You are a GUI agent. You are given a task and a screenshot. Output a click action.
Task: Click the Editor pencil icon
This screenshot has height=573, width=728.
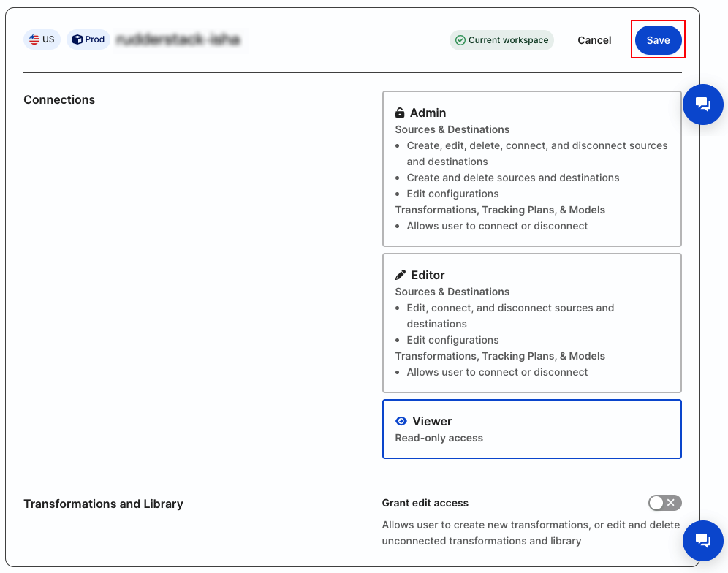coord(401,275)
